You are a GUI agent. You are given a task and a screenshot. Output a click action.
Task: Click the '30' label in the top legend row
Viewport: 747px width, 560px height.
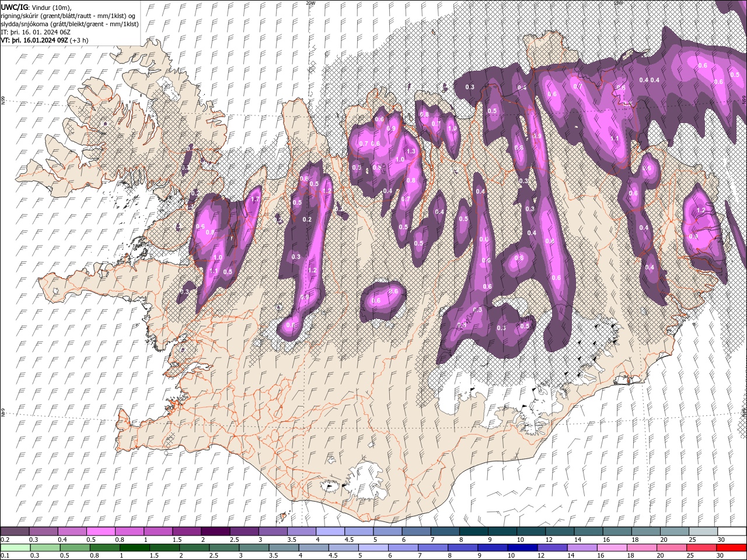tap(721, 540)
